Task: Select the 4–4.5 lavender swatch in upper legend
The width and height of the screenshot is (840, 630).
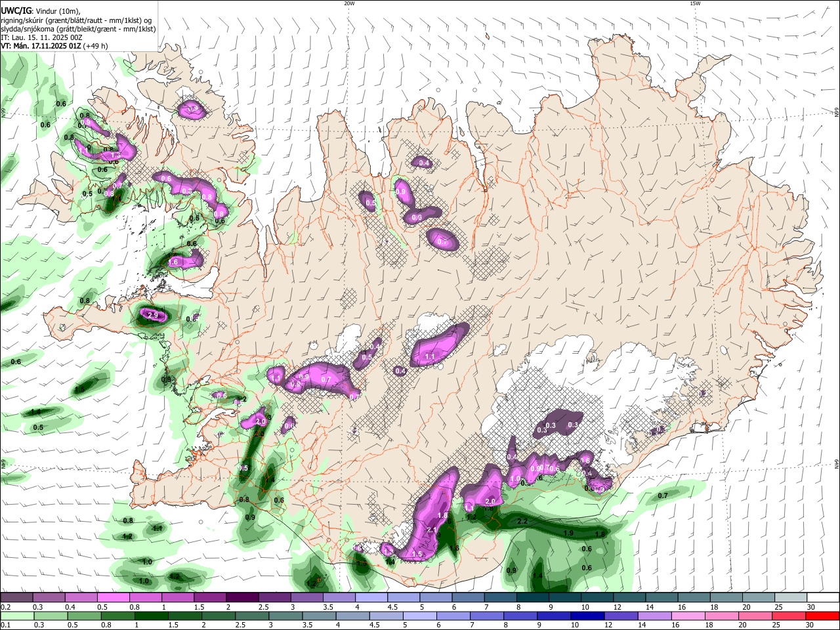Action: tap(371, 597)
